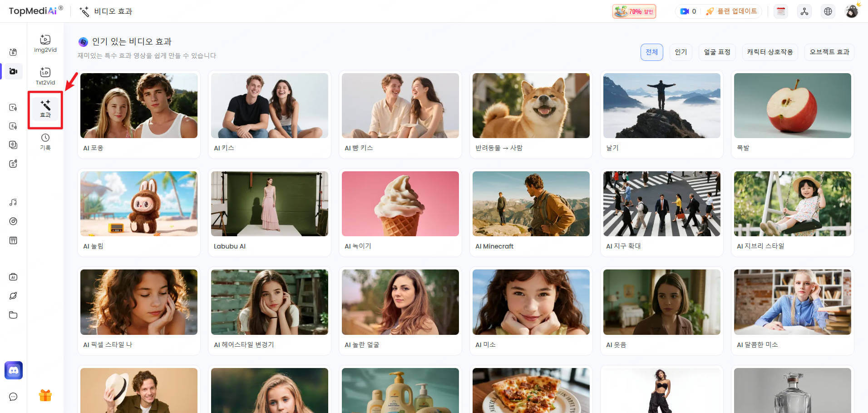This screenshot has height=413, width=868.
Task: Open the AI 지브리 스타일 swing thumbnail
Action: pyautogui.click(x=793, y=204)
